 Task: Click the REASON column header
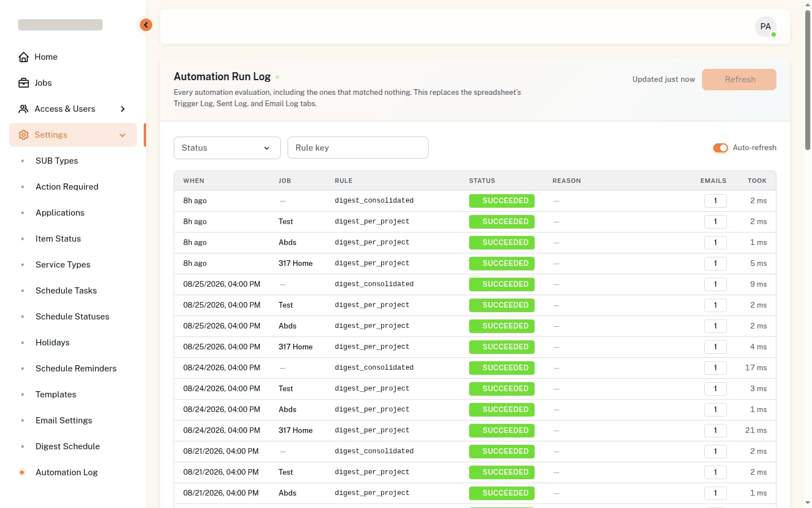pos(567,181)
